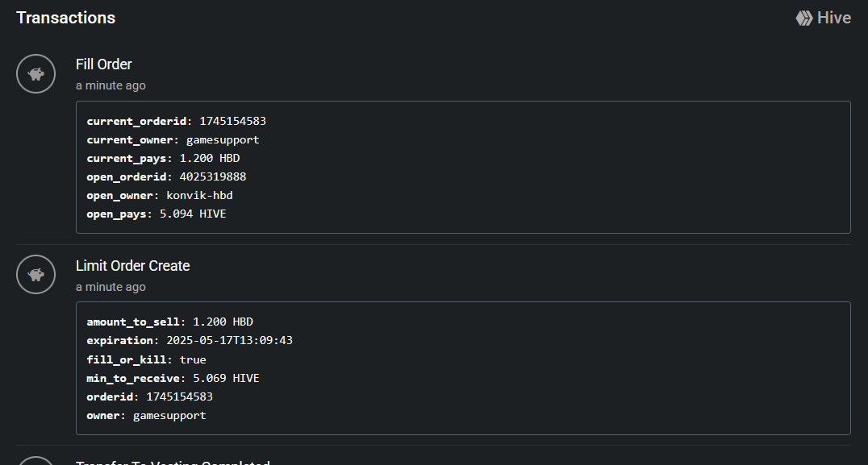Click the partially visible third transaction icon

(36, 461)
